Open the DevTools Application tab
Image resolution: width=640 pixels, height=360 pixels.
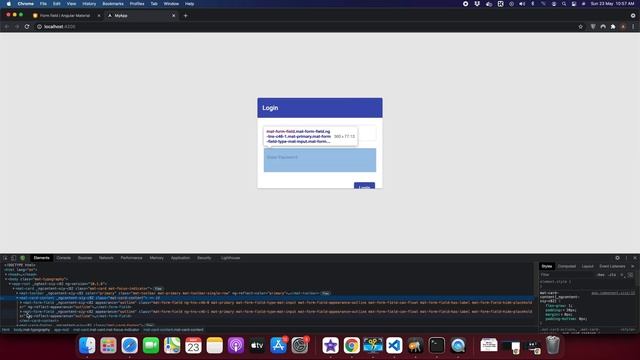180,258
